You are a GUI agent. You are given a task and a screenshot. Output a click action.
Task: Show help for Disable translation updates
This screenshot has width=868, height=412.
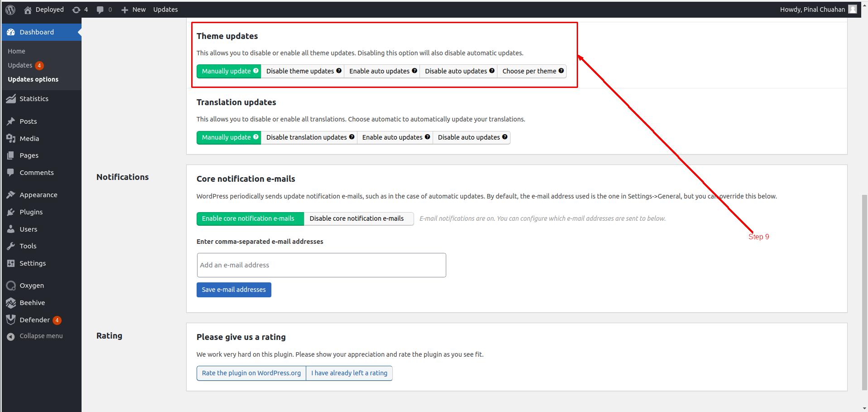coord(352,137)
